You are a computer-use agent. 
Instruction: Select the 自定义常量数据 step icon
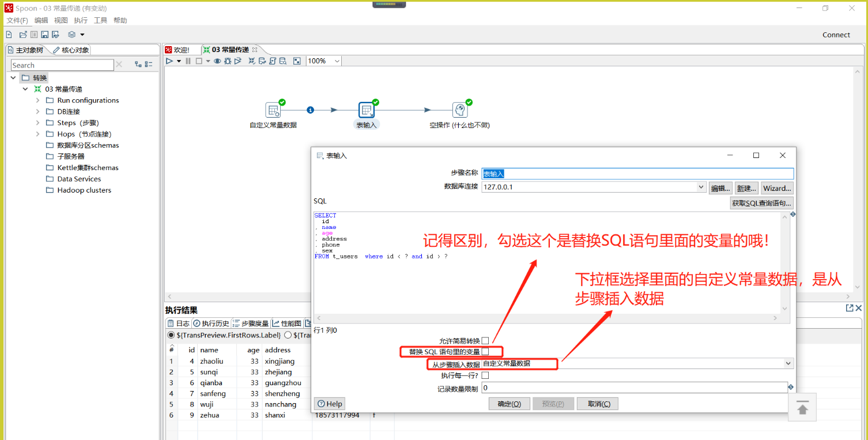[273, 110]
